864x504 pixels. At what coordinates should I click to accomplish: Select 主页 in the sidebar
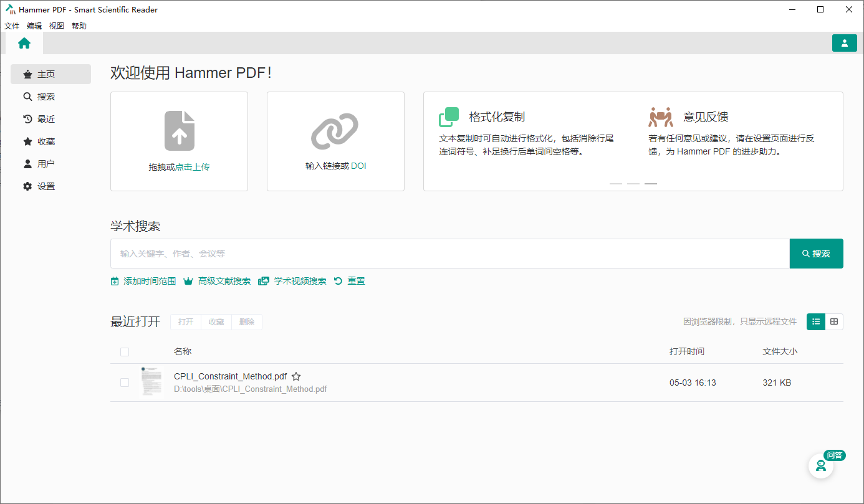pos(50,74)
